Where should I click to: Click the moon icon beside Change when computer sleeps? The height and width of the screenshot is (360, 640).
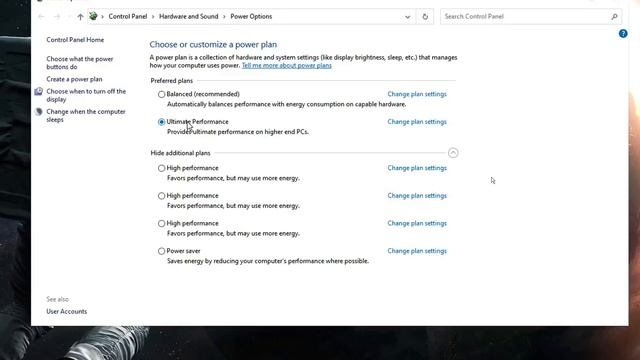pos(39,112)
